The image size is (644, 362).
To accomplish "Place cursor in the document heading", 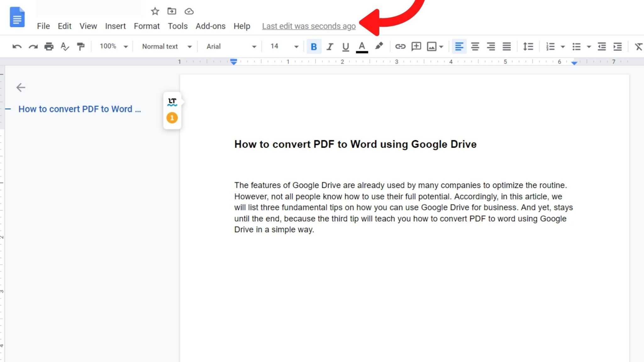I will coord(355,144).
